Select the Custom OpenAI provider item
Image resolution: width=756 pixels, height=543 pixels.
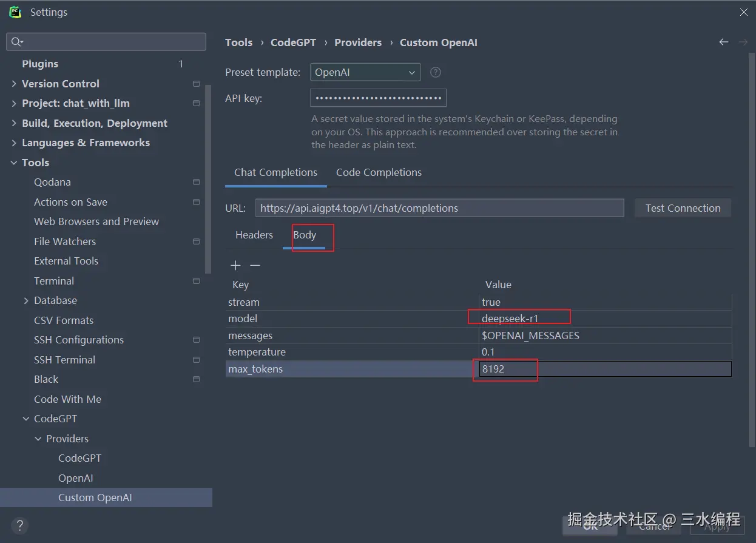point(95,497)
